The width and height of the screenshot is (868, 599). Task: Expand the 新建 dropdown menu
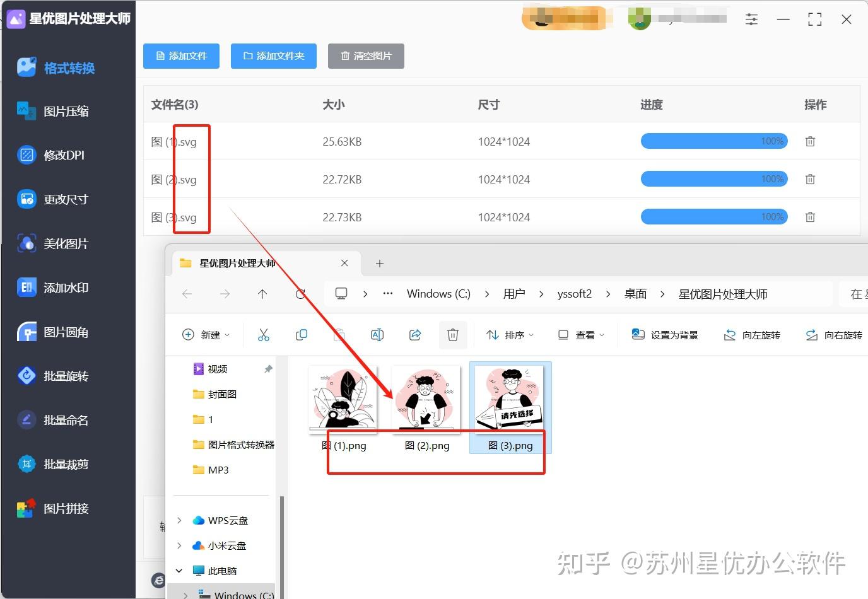206,335
